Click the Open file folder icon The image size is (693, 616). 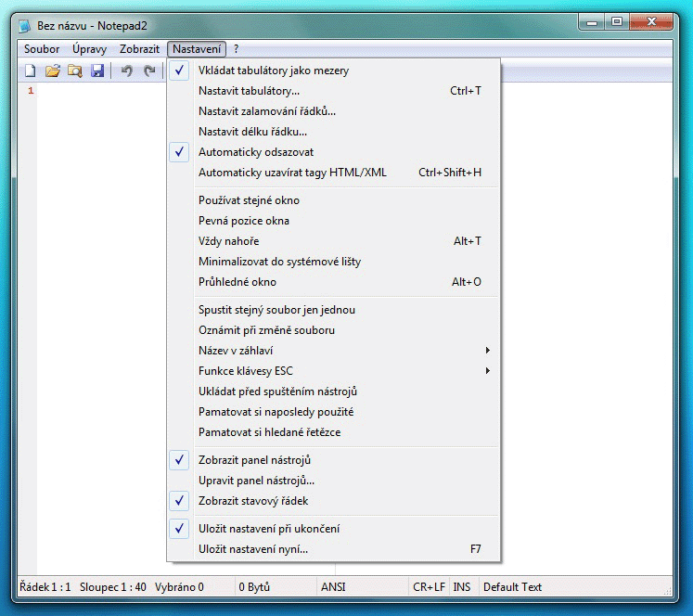[x=53, y=71]
